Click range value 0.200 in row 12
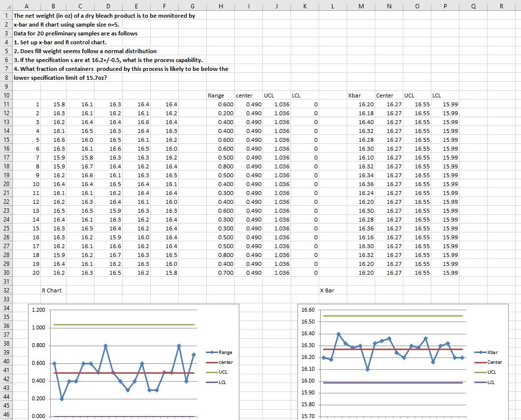The height and width of the screenshot is (420, 521). click(x=221, y=113)
